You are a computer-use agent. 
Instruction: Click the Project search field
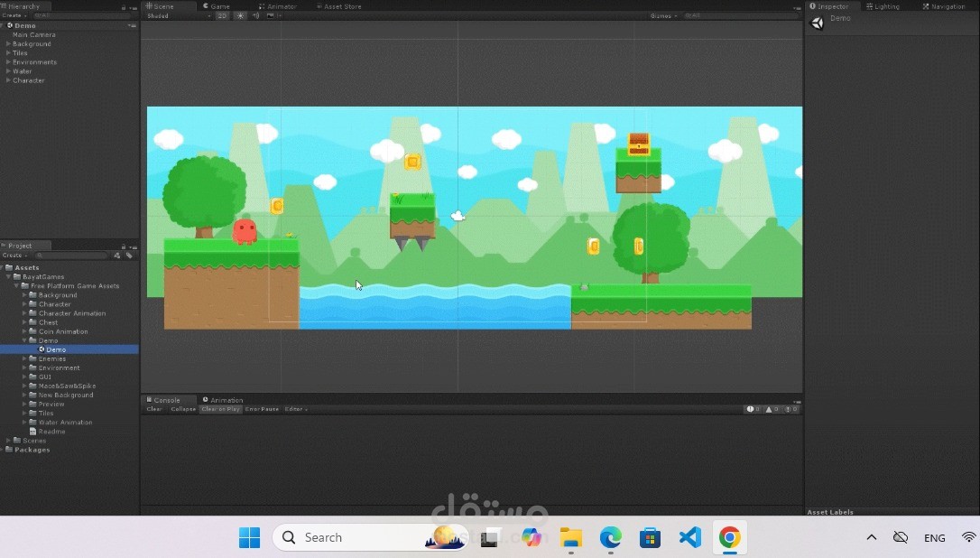coord(72,256)
